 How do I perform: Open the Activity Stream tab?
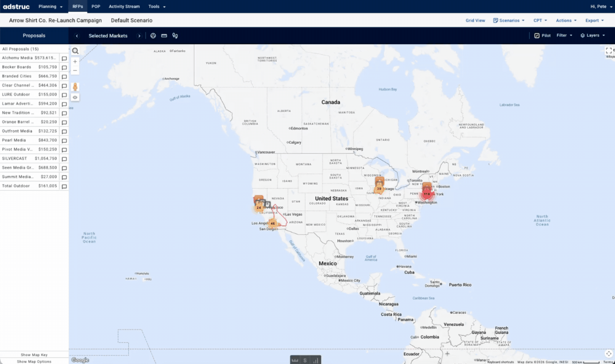(124, 6)
